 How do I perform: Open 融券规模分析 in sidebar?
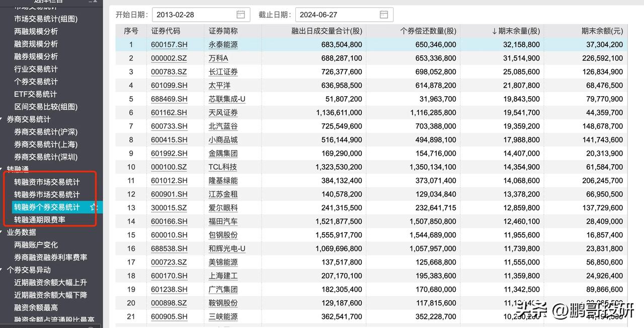[36, 56]
